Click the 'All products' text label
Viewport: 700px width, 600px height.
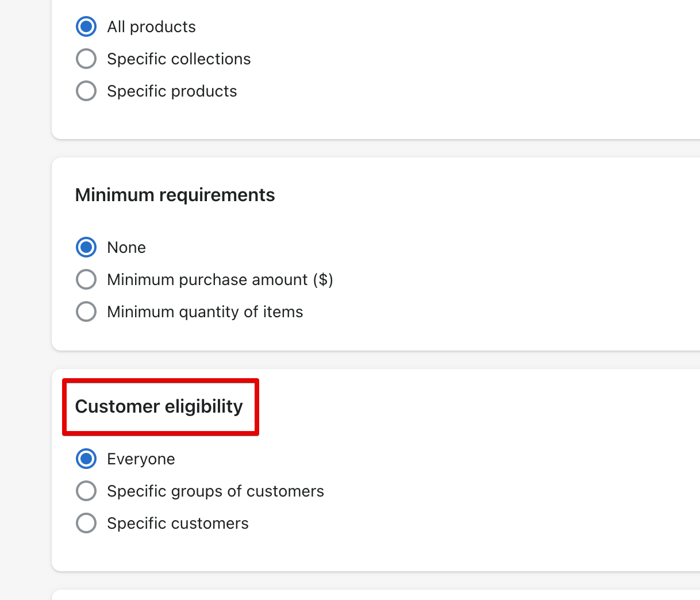pyautogui.click(x=151, y=27)
